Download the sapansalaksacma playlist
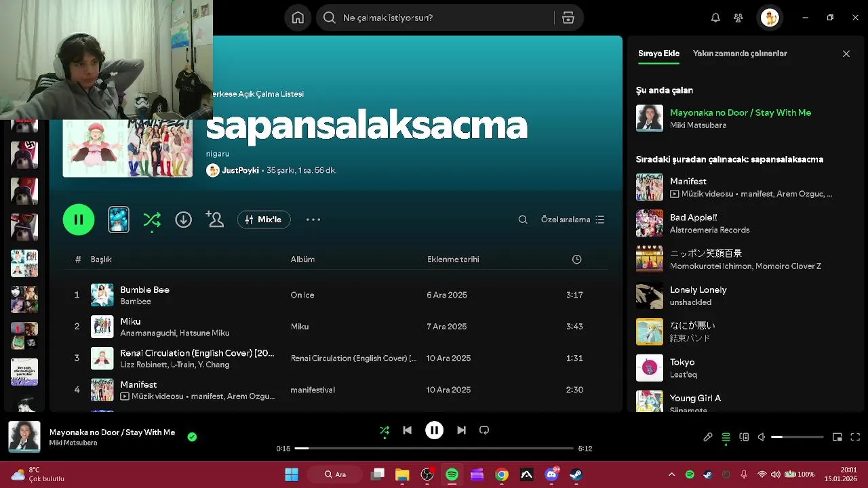 (x=183, y=220)
